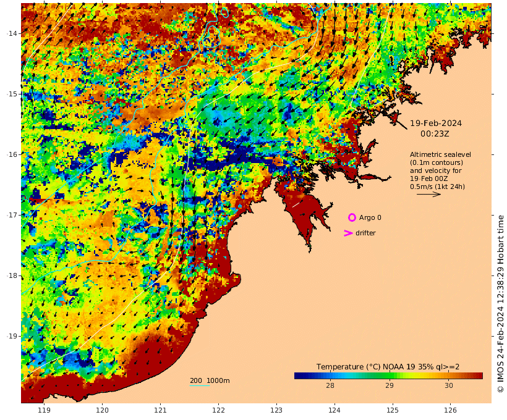Screen dimensions: 507x420
Task: Click the Temperature NOAA 19 colorbar title
Action: 388,367
